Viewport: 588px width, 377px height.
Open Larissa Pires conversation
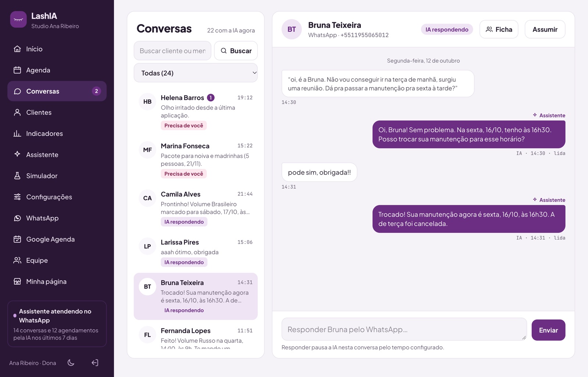click(x=196, y=252)
